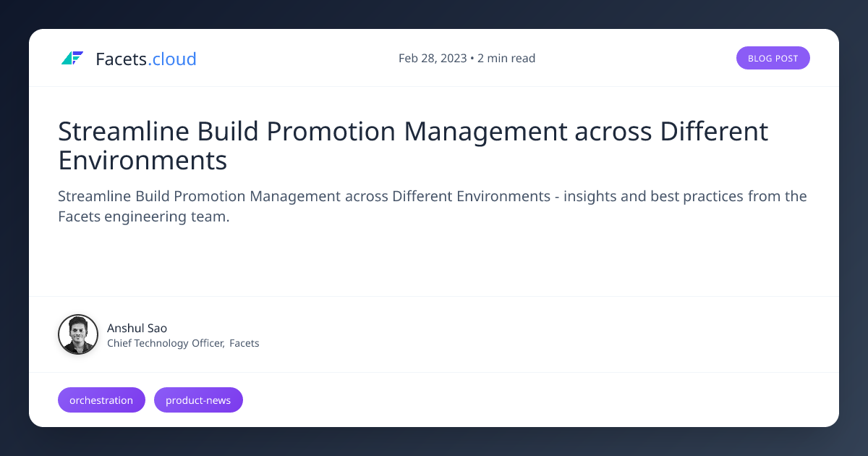Select the purple BLOG POST badge

click(773, 58)
